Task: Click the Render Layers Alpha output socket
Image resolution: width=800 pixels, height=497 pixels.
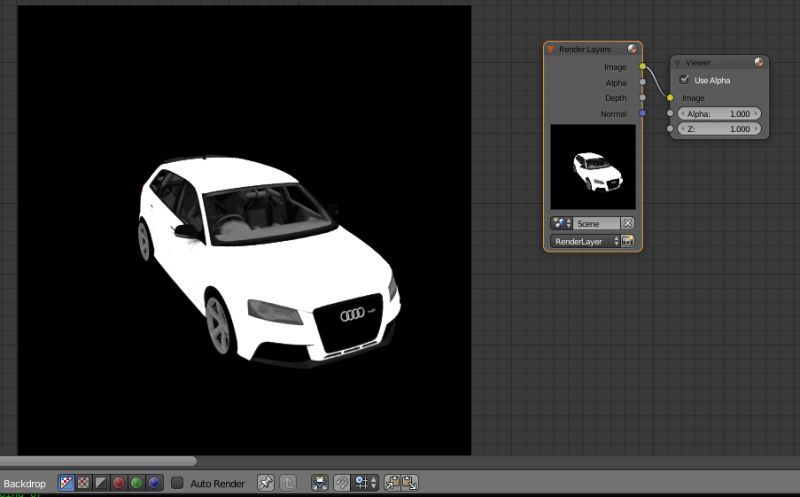Action: tap(642, 82)
